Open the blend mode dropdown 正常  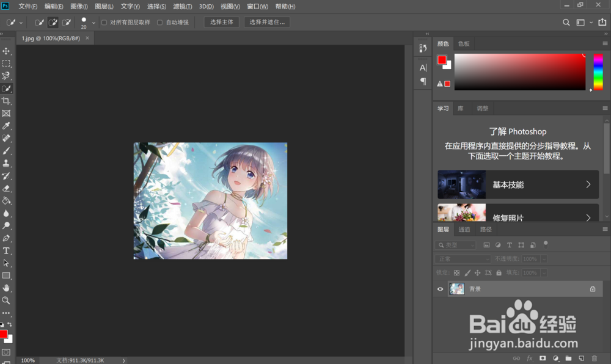click(x=463, y=259)
